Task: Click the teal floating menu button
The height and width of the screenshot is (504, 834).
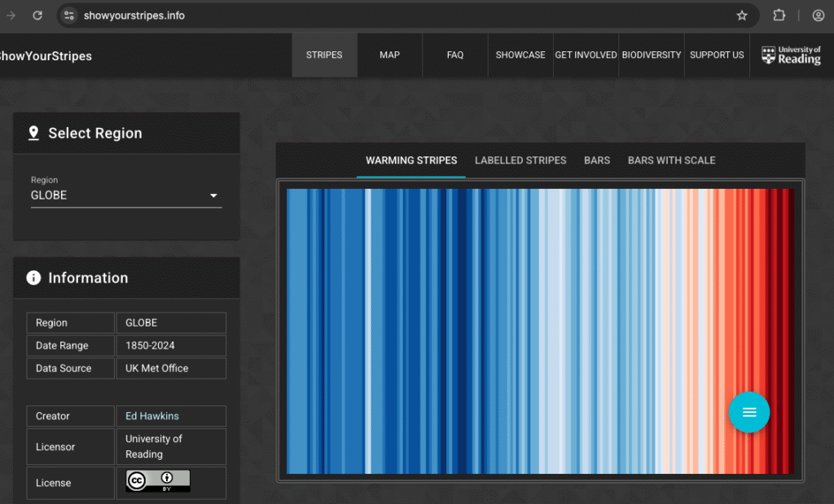Action: click(x=748, y=412)
